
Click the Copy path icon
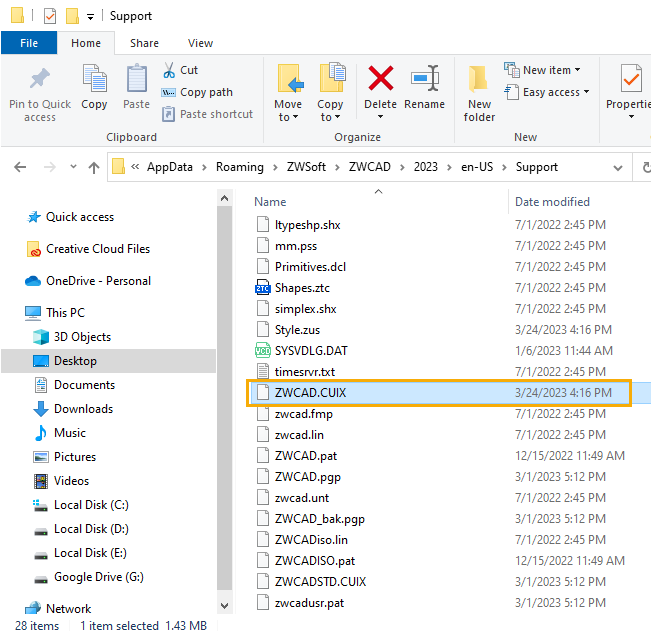[168, 92]
